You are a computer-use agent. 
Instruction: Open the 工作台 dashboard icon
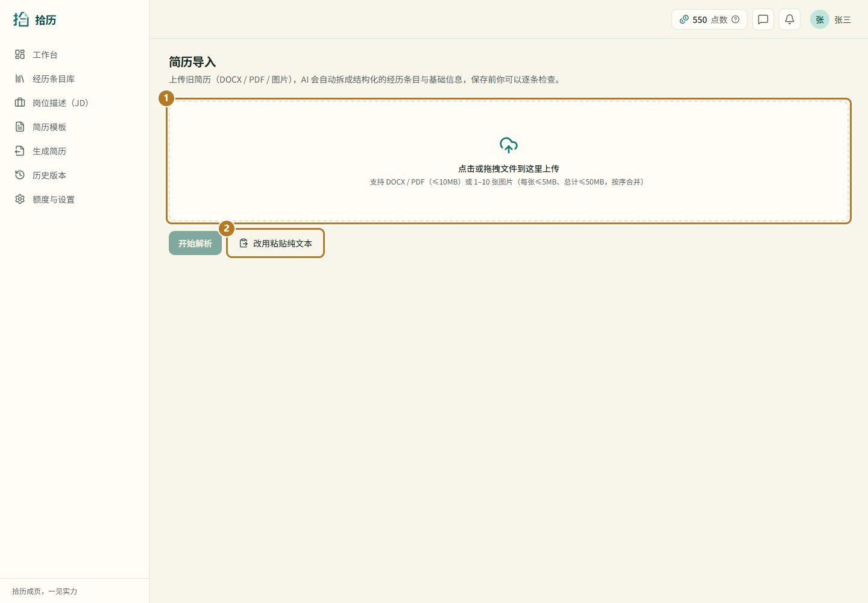tap(20, 54)
